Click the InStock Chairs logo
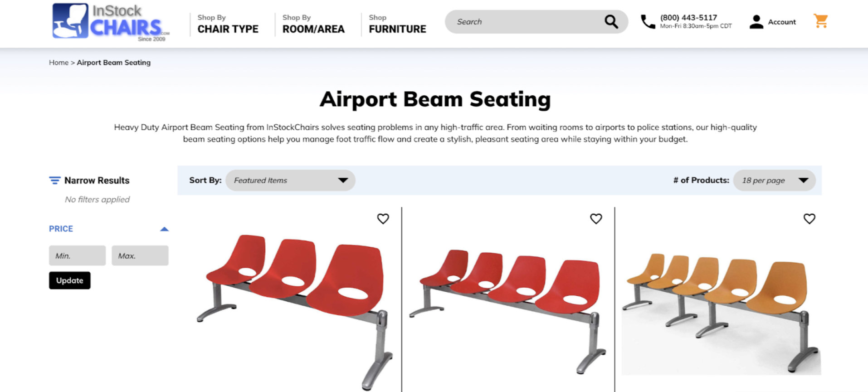The height and width of the screenshot is (392, 868). pyautogui.click(x=111, y=22)
